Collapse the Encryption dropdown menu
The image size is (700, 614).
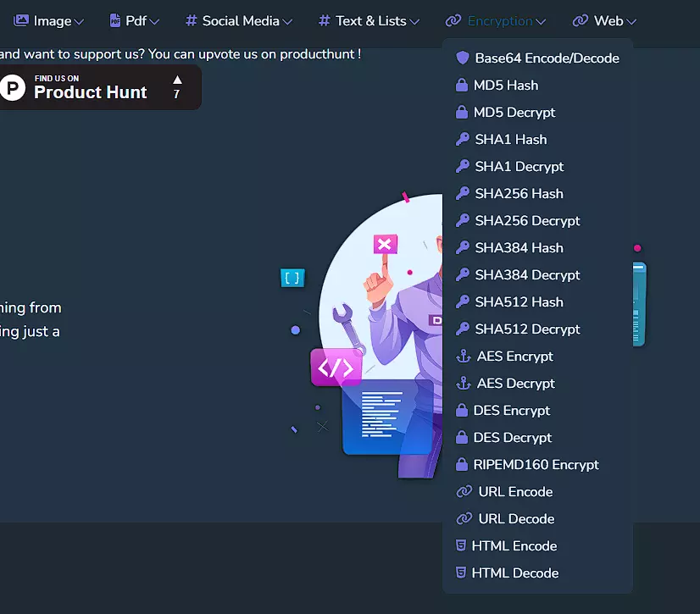496,20
